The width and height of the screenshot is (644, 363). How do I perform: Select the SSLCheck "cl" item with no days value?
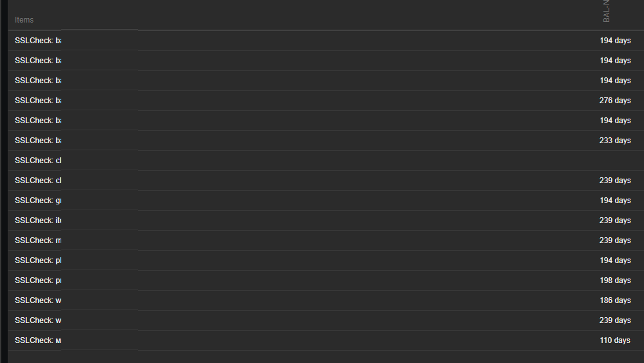coord(38,161)
